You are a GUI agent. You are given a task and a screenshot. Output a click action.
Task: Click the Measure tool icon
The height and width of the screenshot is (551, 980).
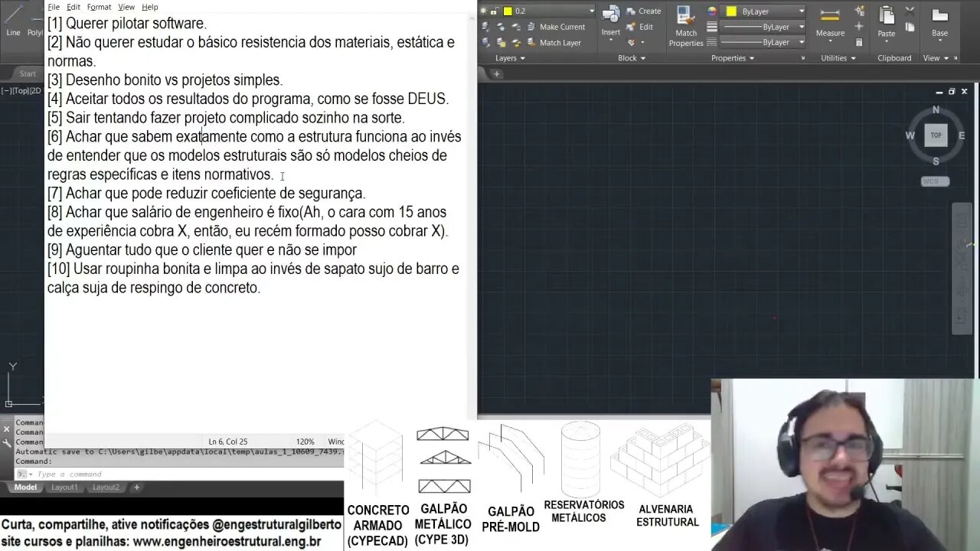coord(830,15)
